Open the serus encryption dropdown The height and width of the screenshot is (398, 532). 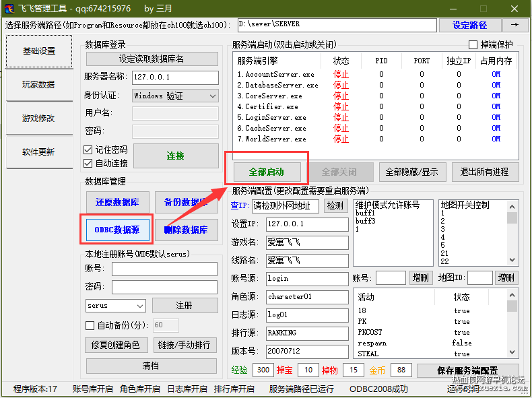[x=116, y=306]
